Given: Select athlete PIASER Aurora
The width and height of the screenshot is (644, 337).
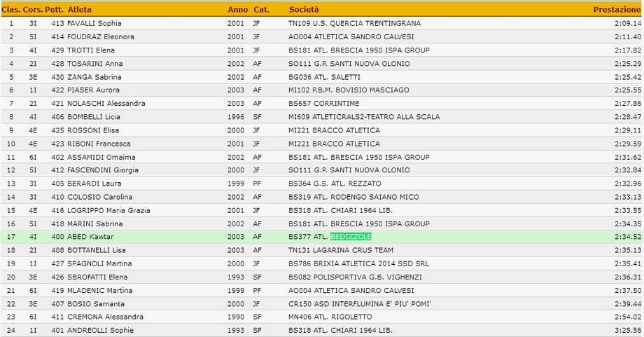Looking at the screenshot, I should pyautogui.click(x=93, y=90).
